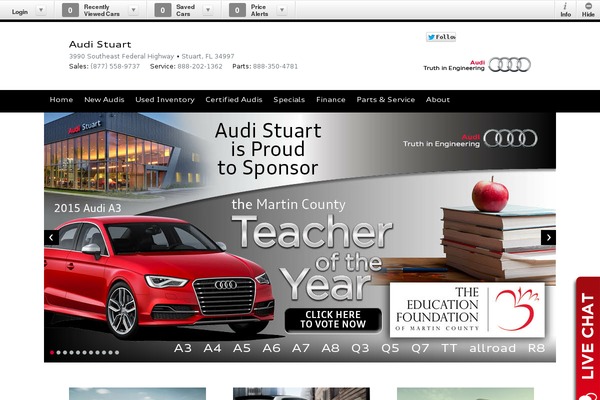Click the Parts phone number 888-350-4781
The height and width of the screenshot is (400, 600).
275,67
